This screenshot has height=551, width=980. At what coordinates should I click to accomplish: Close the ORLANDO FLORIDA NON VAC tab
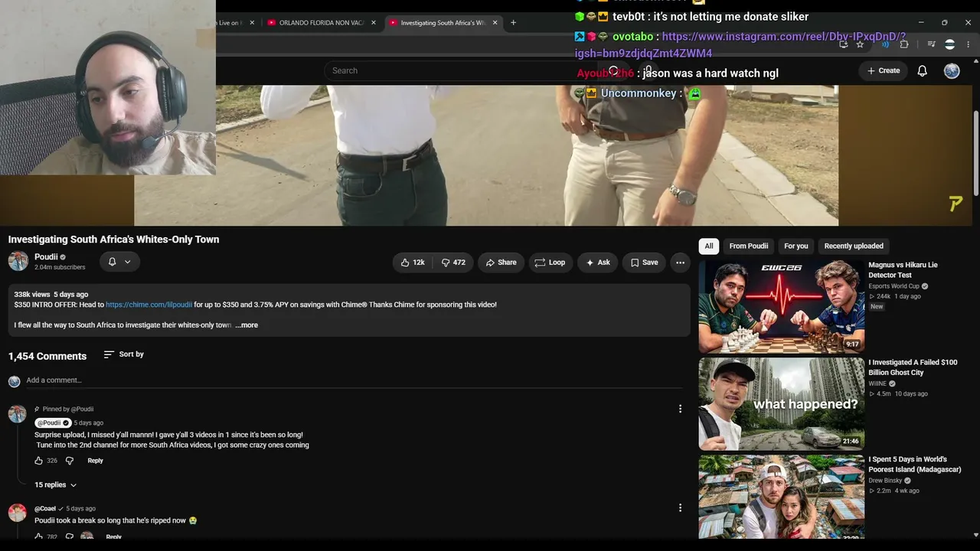pyautogui.click(x=374, y=23)
